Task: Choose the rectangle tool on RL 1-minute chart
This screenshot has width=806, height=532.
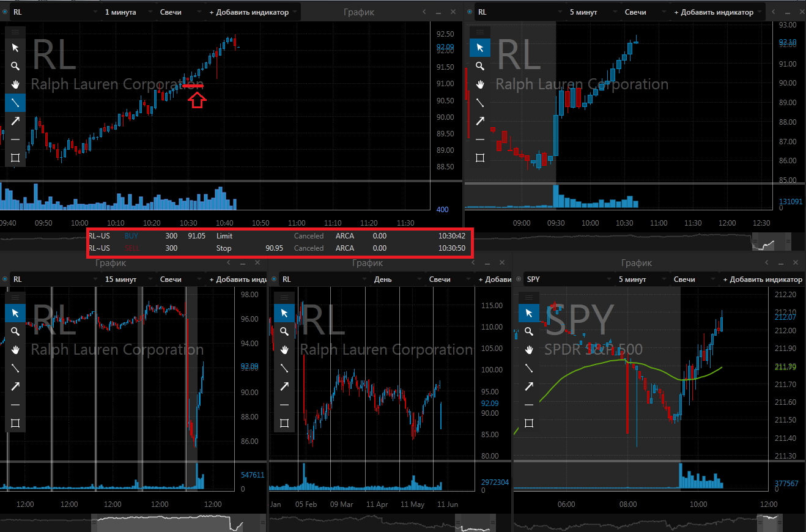Action: coord(15,157)
